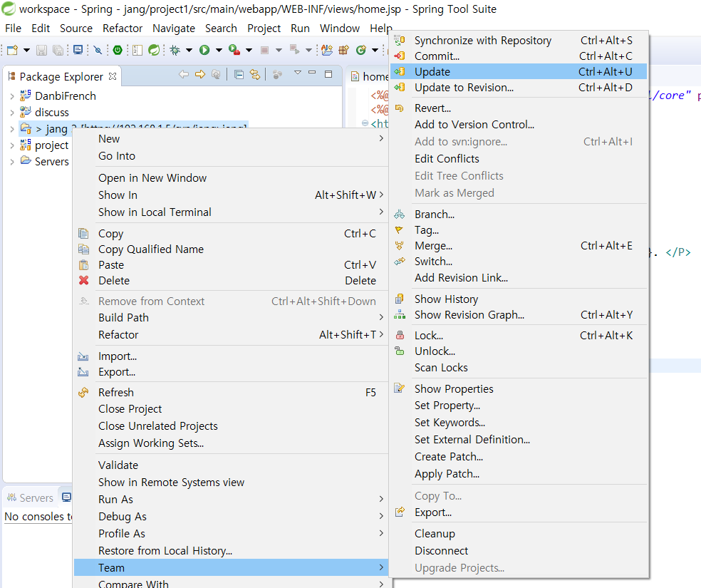Image resolution: width=701 pixels, height=588 pixels.
Task: Open the New wizard dropdown arrow
Action: point(26,50)
